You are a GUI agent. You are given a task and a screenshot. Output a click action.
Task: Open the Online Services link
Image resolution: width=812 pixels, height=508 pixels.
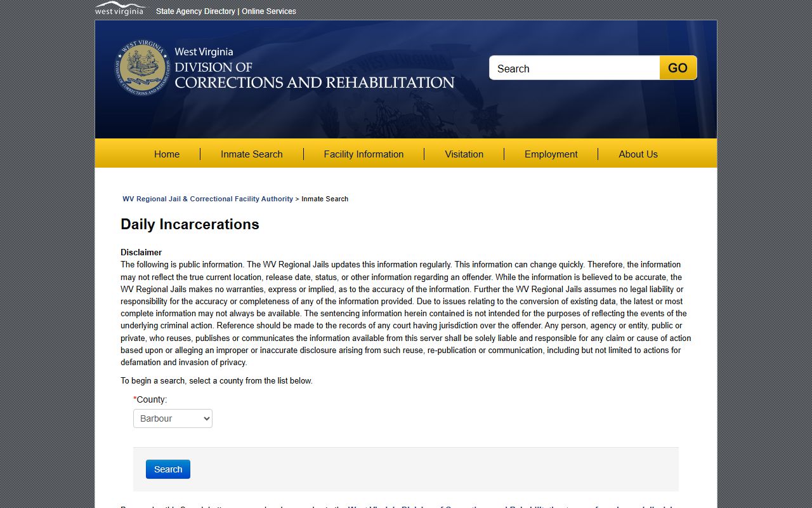tap(268, 11)
